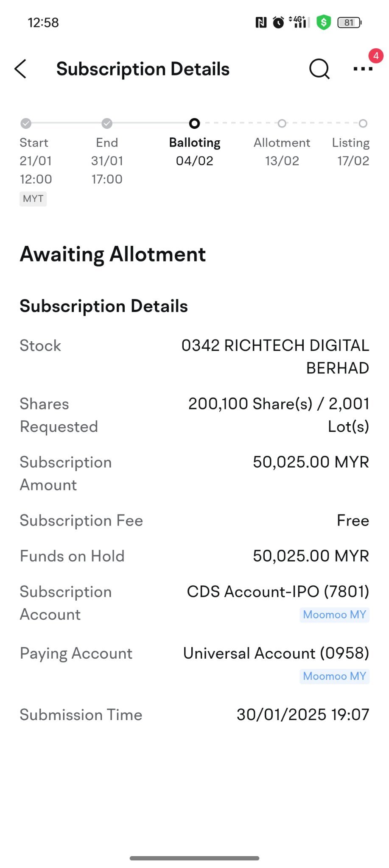The width and height of the screenshot is (389, 868).
Task: Select the Allotment 13/02 step marker
Action: pos(282,123)
